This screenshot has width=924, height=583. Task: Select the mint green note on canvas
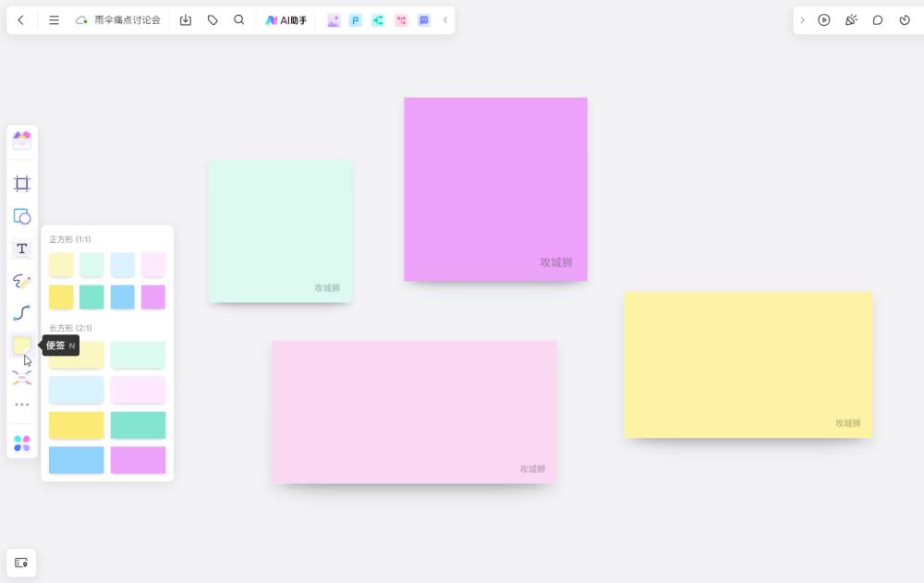280,231
